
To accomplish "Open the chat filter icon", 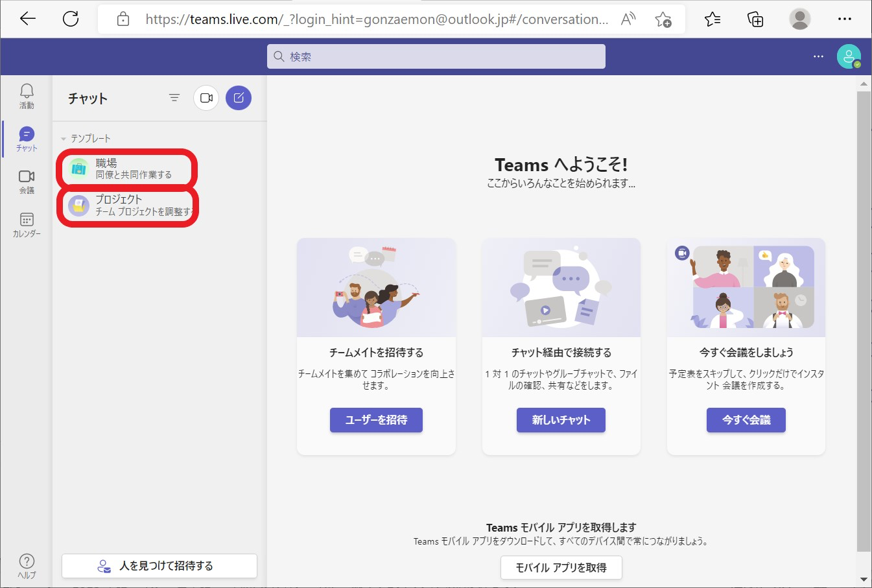I will coord(174,98).
